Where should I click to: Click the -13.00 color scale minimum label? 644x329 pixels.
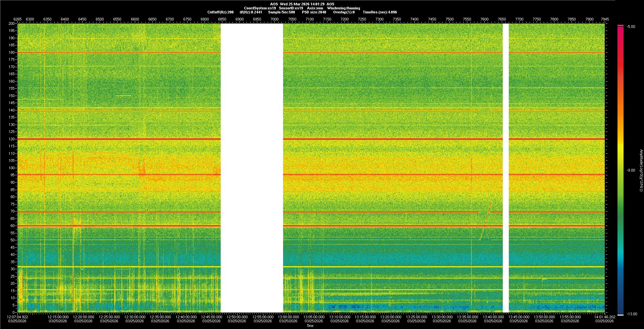click(632, 314)
